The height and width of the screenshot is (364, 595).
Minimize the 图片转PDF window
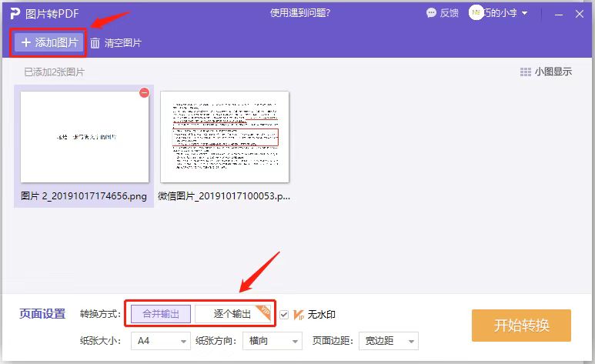(x=559, y=15)
